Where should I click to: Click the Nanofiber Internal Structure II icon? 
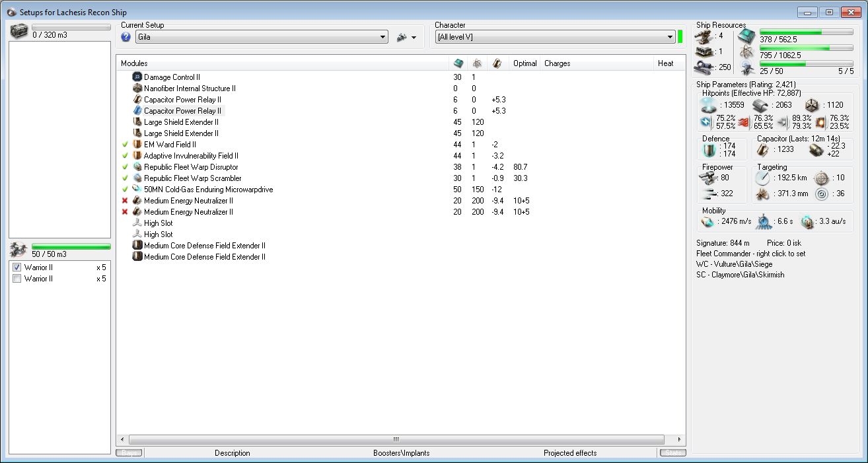click(x=137, y=89)
